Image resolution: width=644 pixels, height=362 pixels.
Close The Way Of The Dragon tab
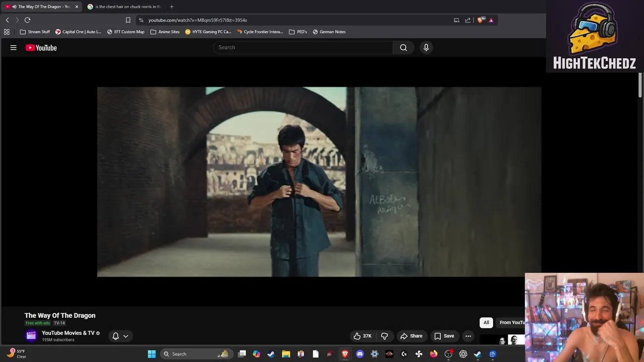click(x=76, y=7)
